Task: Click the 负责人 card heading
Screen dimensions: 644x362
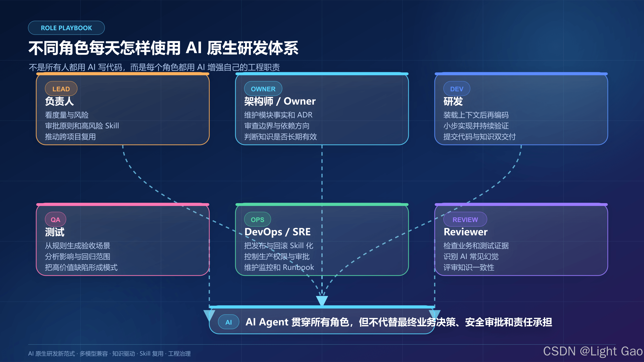Action: (60, 101)
